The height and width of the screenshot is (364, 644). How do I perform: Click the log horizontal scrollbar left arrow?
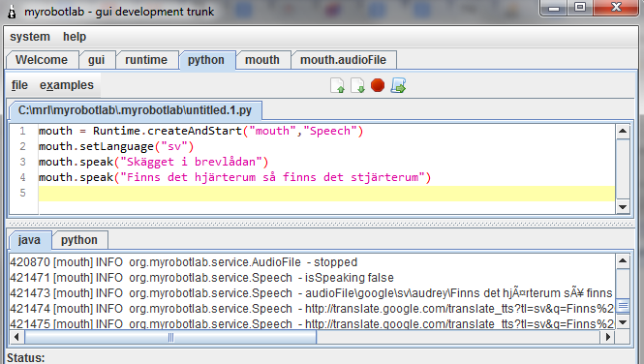[x=16, y=337]
